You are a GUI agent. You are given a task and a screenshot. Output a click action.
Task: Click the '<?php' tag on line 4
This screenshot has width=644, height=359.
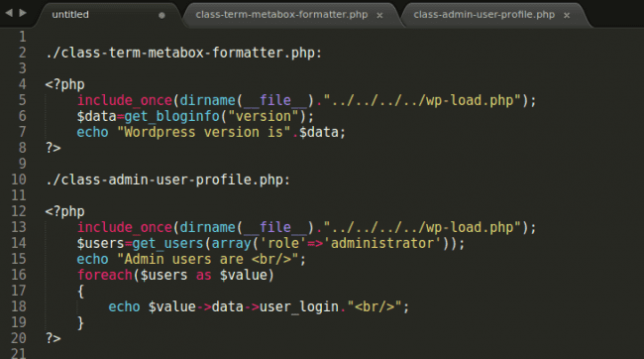click(x=64, y=84)
